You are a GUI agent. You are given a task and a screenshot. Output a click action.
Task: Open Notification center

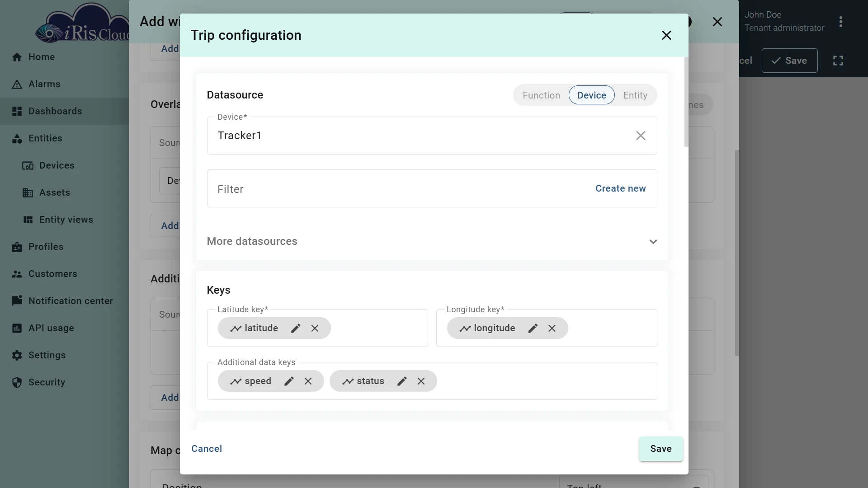pyautogui.click(x=64, y=301)
